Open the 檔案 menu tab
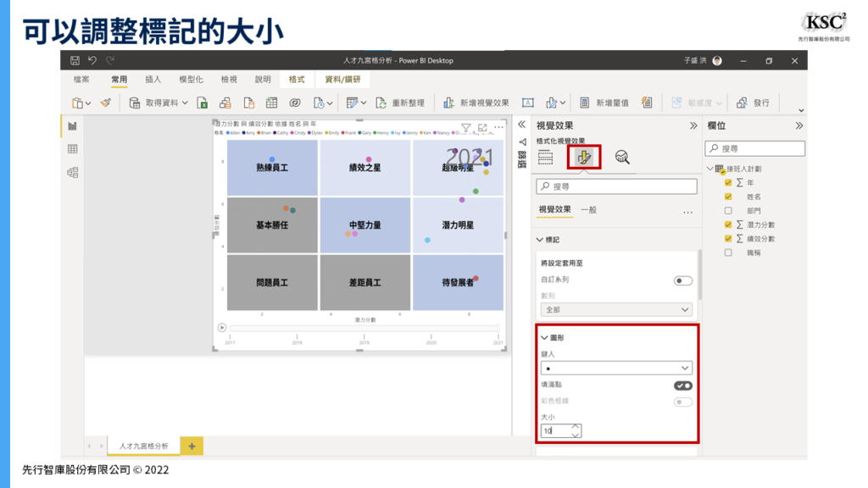This screenshot has width=868, height=488. 81,80
